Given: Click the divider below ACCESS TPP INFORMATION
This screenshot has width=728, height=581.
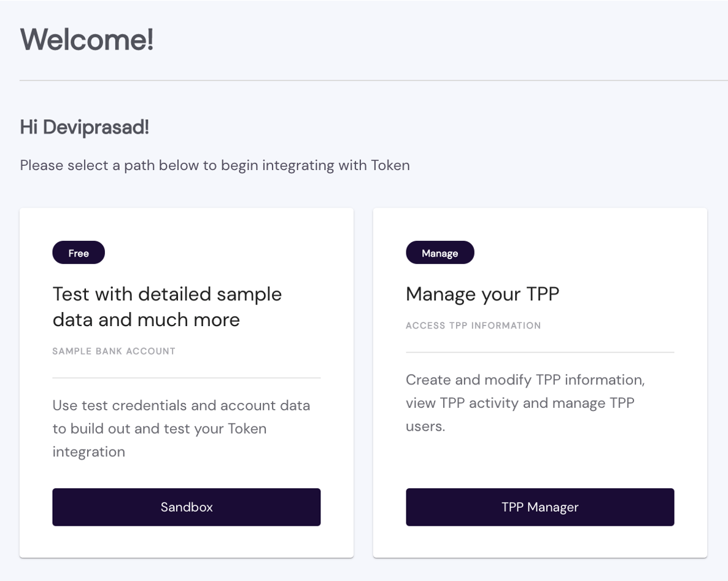Looking at the screenshot, I should tap(540, 353).
